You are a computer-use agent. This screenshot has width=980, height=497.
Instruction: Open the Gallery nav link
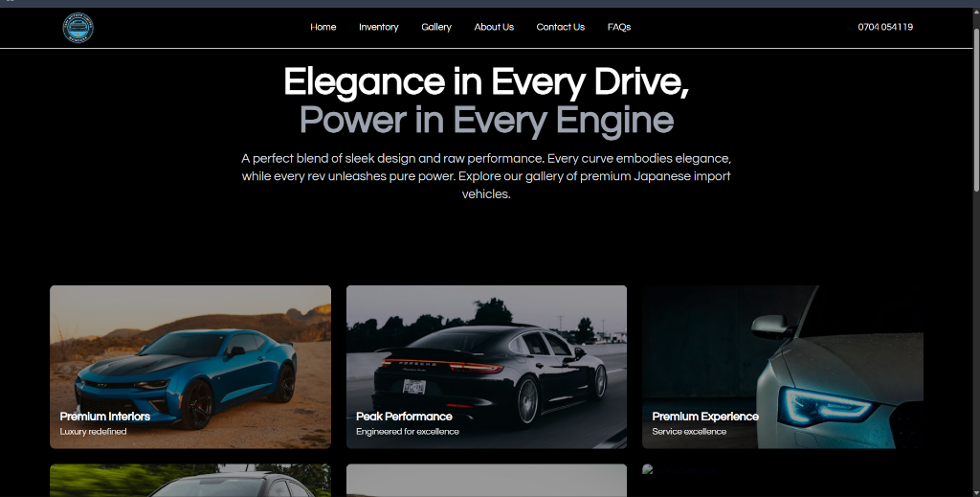[436, 27]
